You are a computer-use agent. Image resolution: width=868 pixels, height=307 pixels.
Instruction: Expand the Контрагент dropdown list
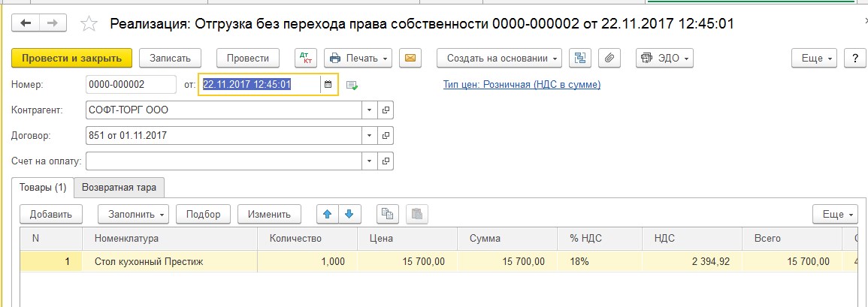(x=370, y=110)
